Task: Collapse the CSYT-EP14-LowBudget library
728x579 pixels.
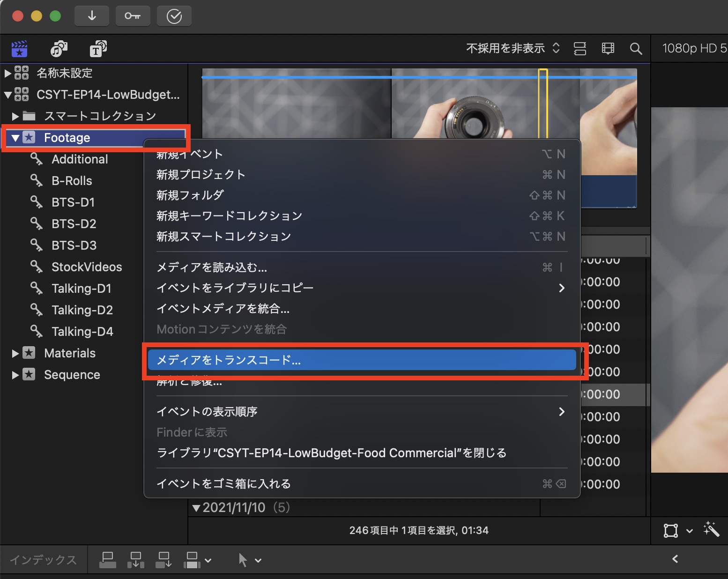Action: pyautogui.click(x=7, y=95)
